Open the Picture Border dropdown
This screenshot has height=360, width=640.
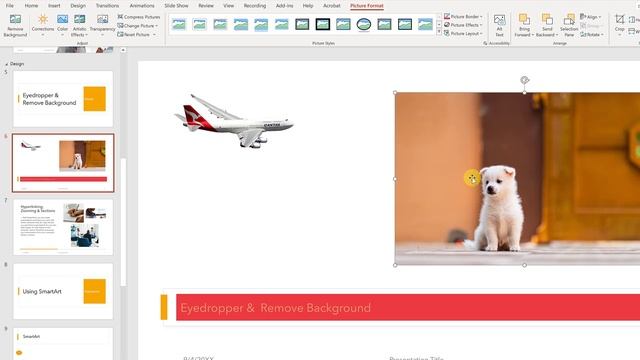[463, 16]
